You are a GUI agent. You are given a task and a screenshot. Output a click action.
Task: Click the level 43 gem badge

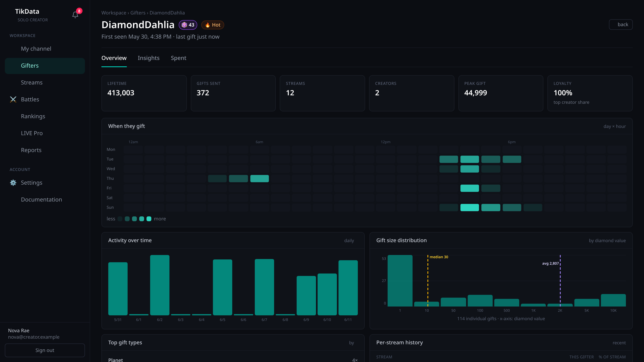(x=188, y=25)
